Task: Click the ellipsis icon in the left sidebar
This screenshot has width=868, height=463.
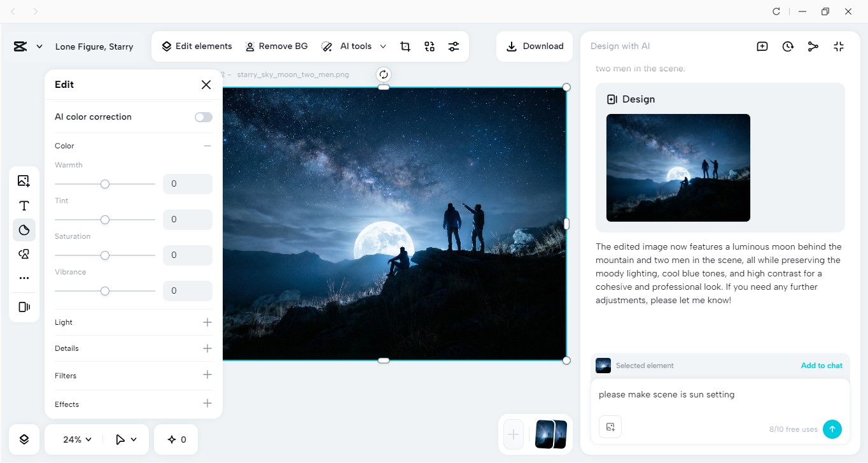Action: 24,278
